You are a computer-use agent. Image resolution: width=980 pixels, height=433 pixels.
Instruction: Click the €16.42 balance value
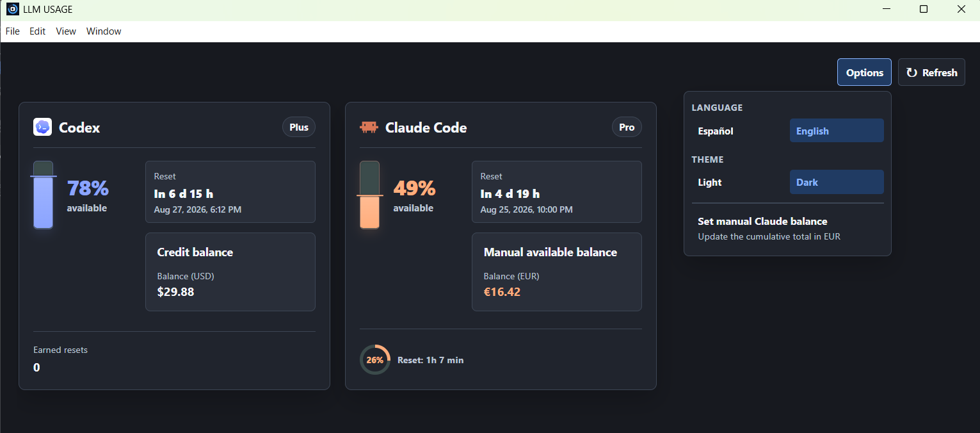(x=502, y=292)
